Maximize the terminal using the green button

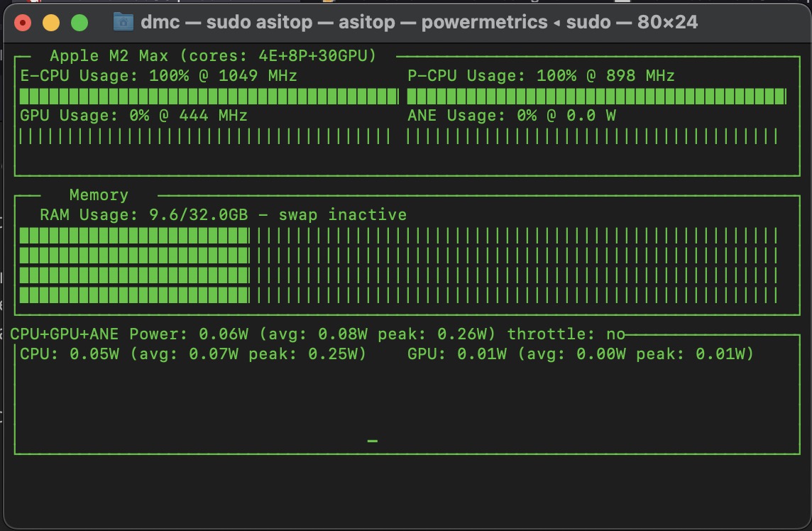click(79, 23)
